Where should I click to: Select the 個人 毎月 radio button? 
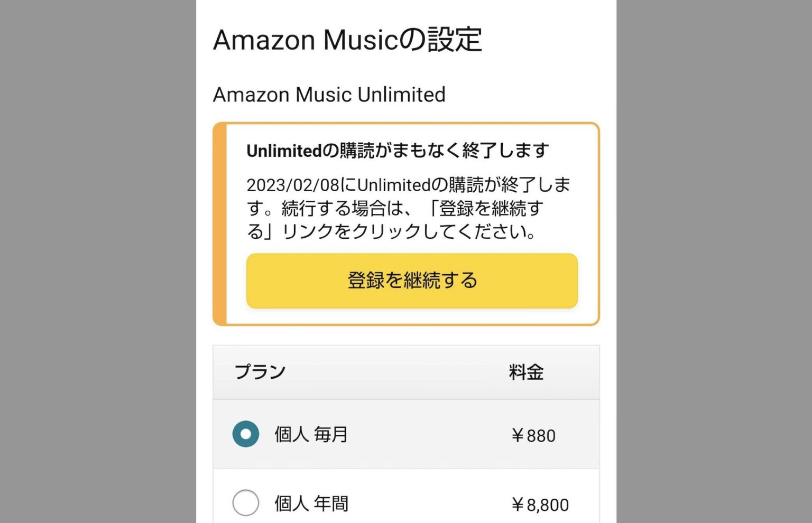(x=246, y=434)
